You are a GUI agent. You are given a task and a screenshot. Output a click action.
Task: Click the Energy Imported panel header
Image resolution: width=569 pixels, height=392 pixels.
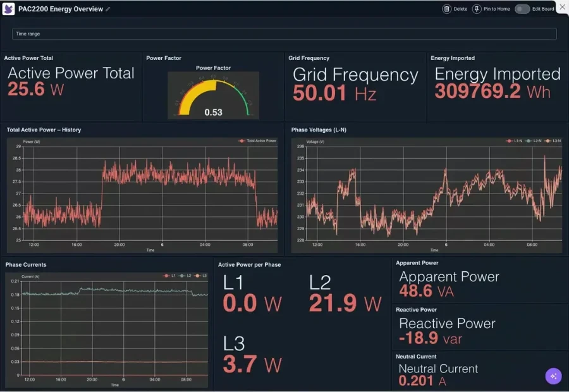tap(453, 58)
